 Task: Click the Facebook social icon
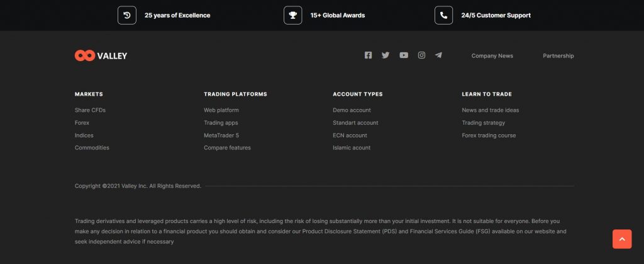point(368,55)
